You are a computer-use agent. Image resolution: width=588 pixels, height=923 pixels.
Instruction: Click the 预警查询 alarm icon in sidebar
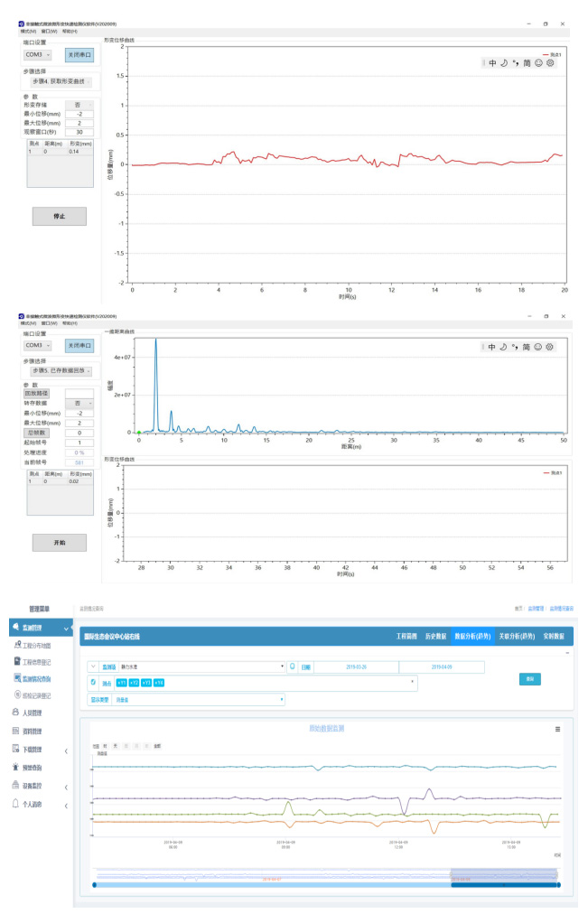click(15, 767)
